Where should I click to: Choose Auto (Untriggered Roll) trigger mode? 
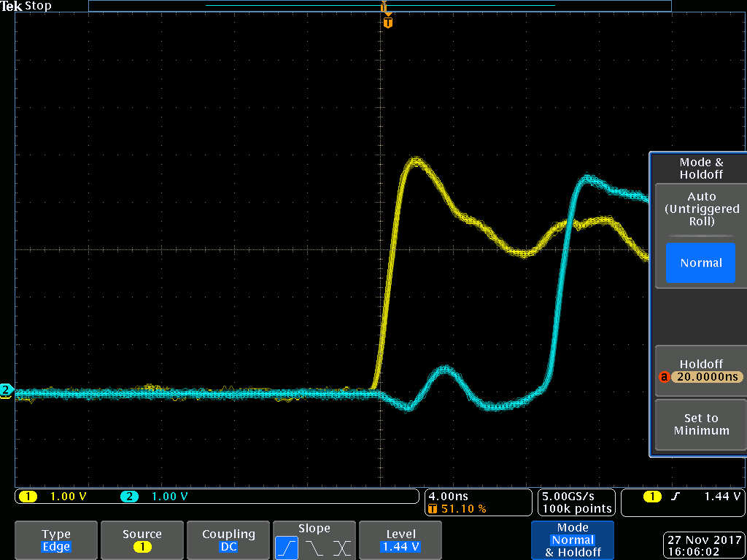coord(702,209)
